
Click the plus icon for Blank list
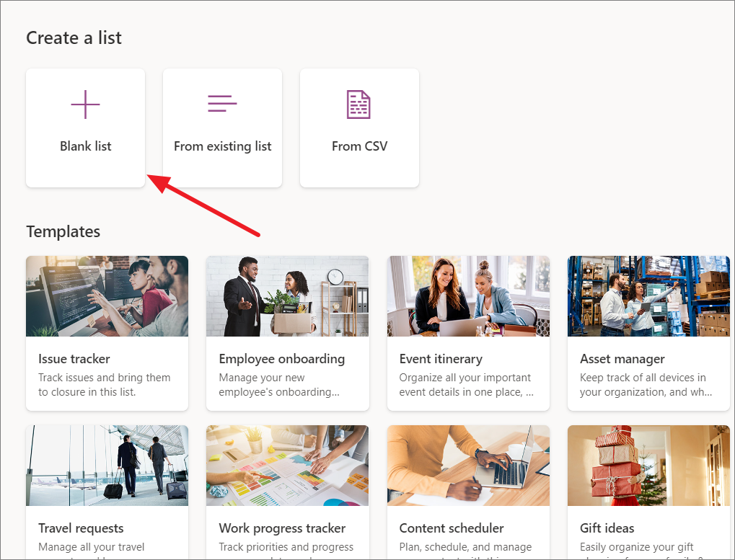point(85,105)
